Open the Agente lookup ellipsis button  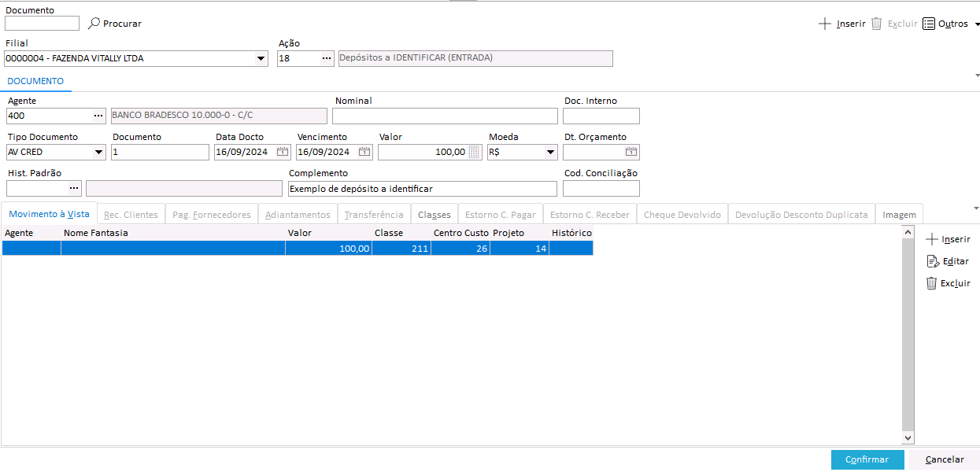[x=98, y=116]
